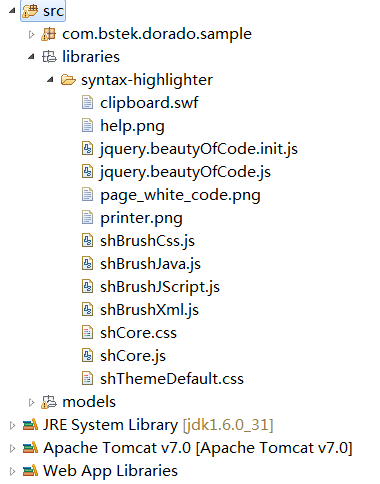
Task: Click the shCore.css stylesheet icon
Action: pos(87,333)
